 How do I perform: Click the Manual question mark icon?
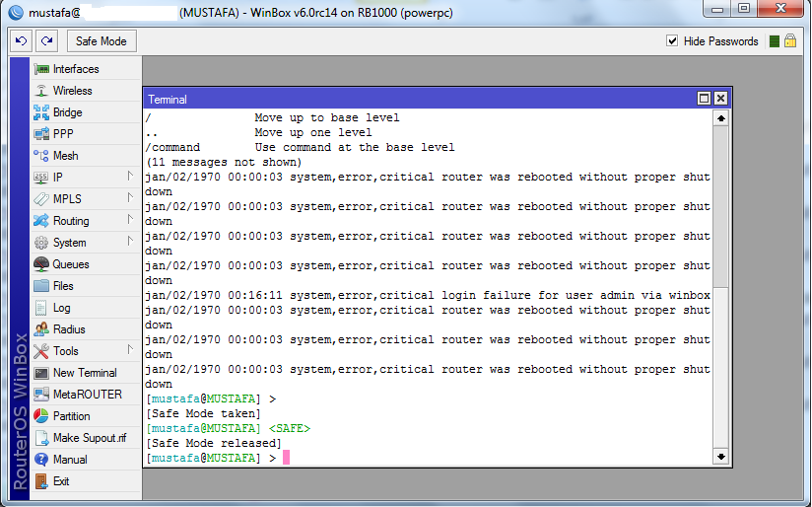tap(41, 460)
